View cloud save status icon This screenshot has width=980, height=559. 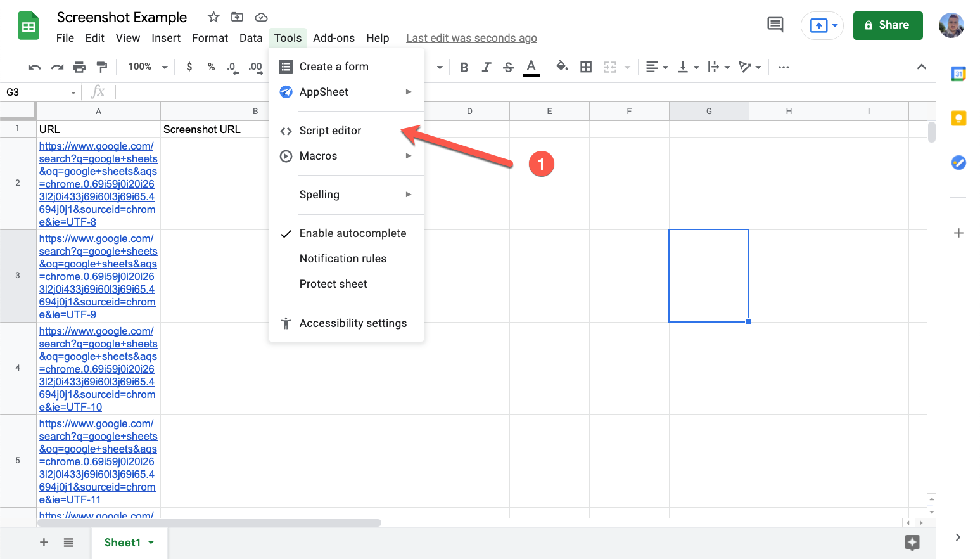click(261, 17)
